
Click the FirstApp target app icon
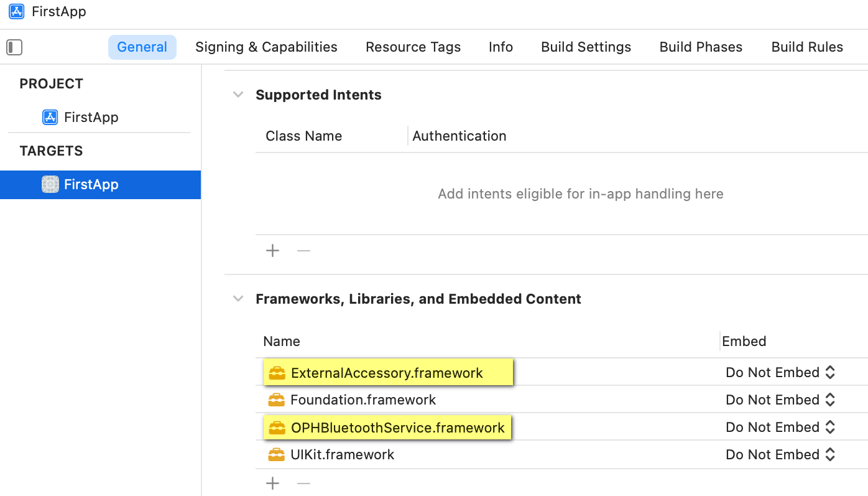coord(50,184)
